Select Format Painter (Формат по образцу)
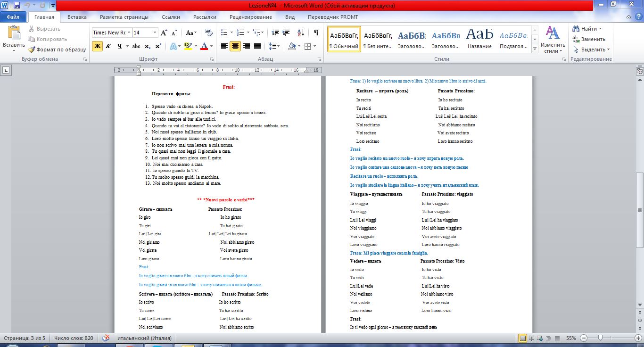 point(57,50)
